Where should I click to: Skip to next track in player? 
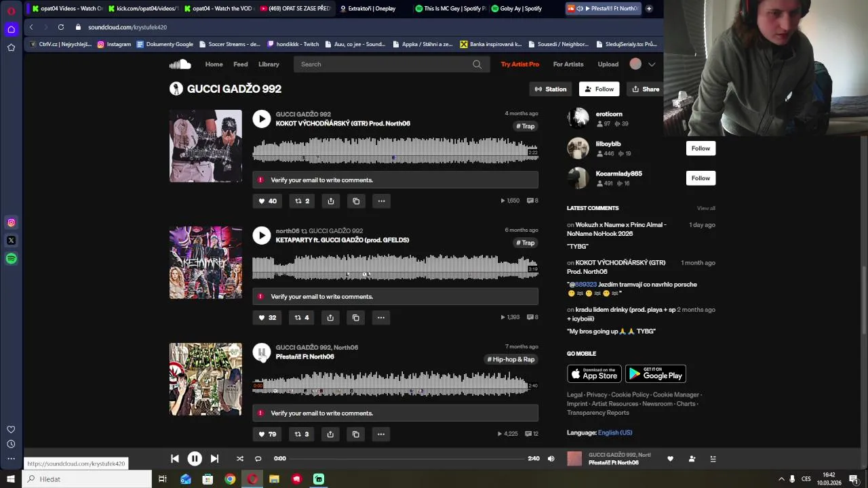(x=214, y=459)
